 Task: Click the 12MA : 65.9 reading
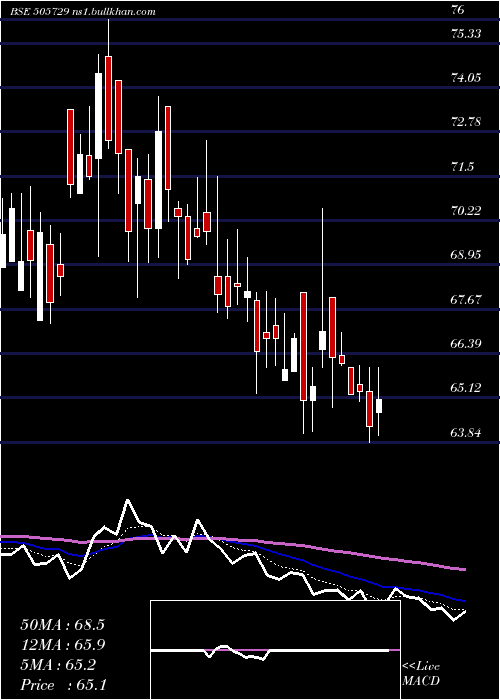[x=62, y=645]
